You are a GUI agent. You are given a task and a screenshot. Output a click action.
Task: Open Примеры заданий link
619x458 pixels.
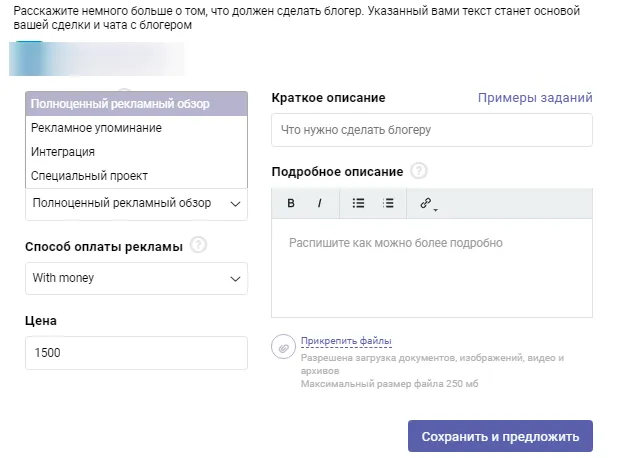pyautogui.click(x=535, y=98)
